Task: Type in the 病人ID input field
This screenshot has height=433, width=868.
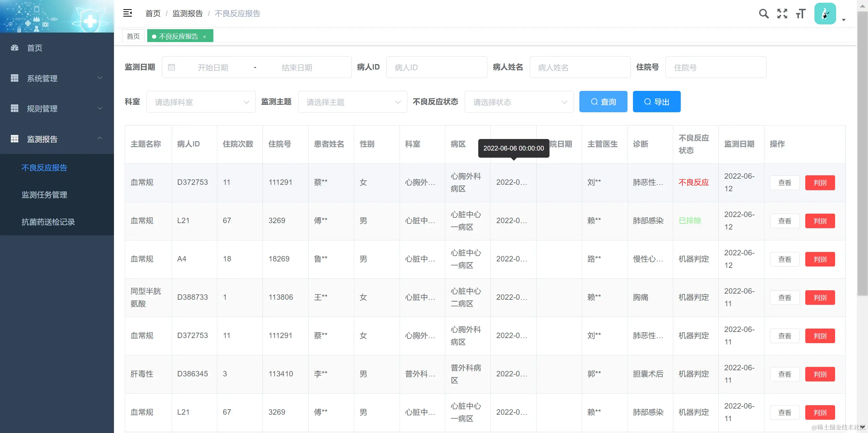Action: 437,67
